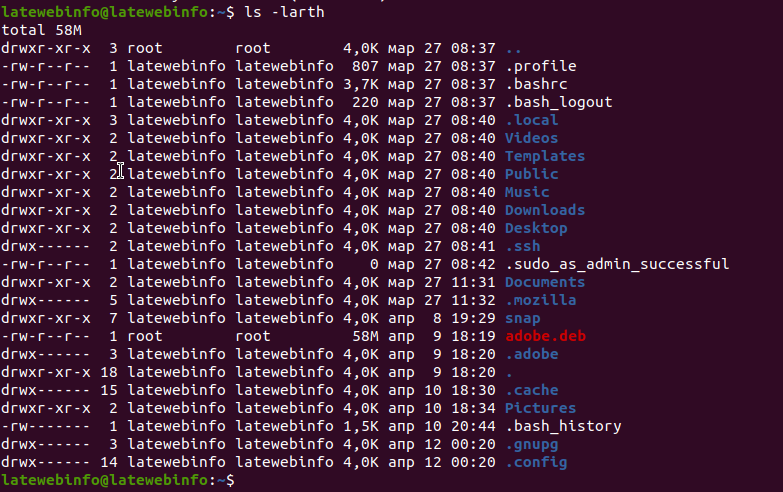Click the Music folder name
Screen dimensions: 783x492
[527, 192]
